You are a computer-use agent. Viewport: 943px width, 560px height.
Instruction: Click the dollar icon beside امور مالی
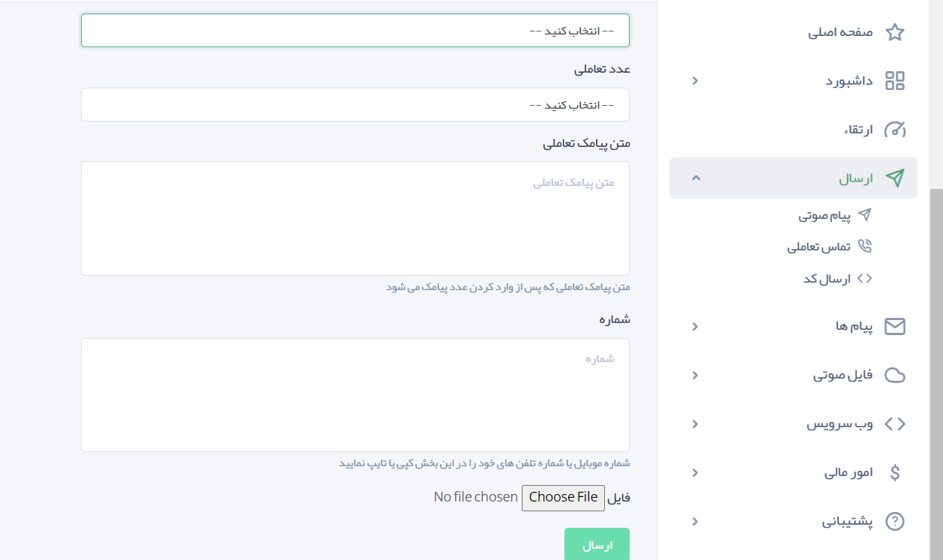click(x=895, y=472)
